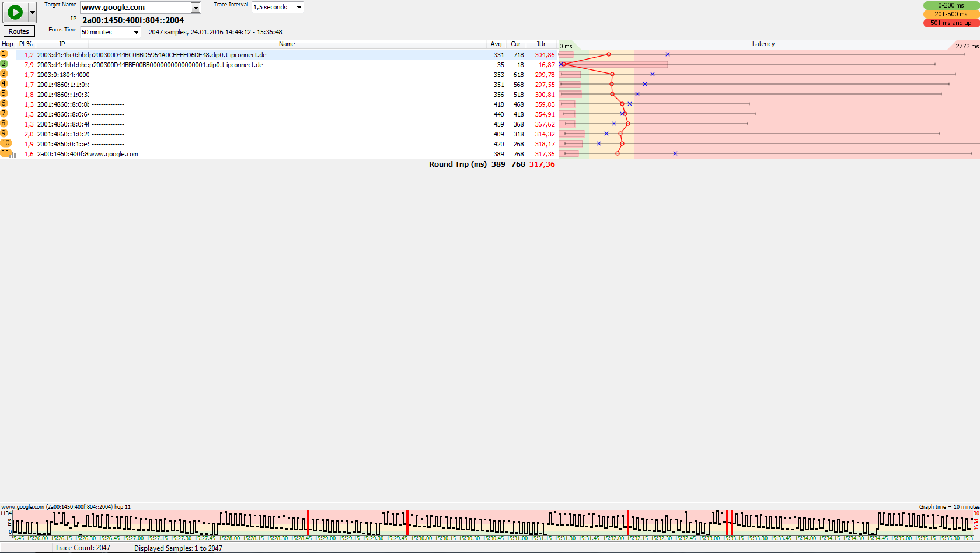The height and width of the screenshot is (553, 980).
Task: Click the 2,0 packet loss value of hop 9
Action: click(29, 135)
